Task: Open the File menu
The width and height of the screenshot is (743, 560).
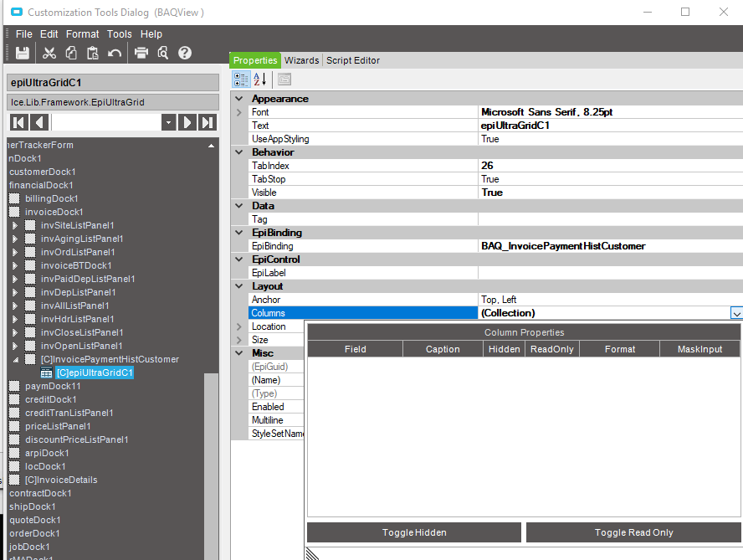Action: click(x=23, y=34)
